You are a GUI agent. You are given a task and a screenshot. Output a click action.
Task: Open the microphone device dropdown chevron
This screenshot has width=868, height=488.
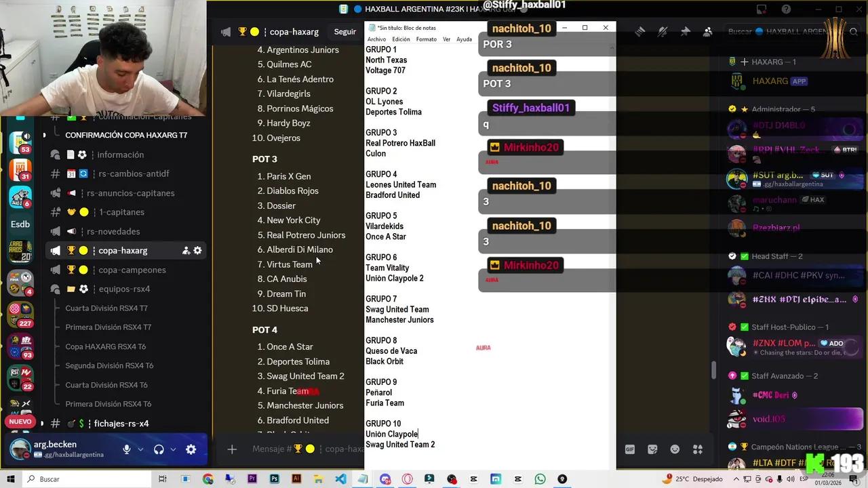[140, 449]
